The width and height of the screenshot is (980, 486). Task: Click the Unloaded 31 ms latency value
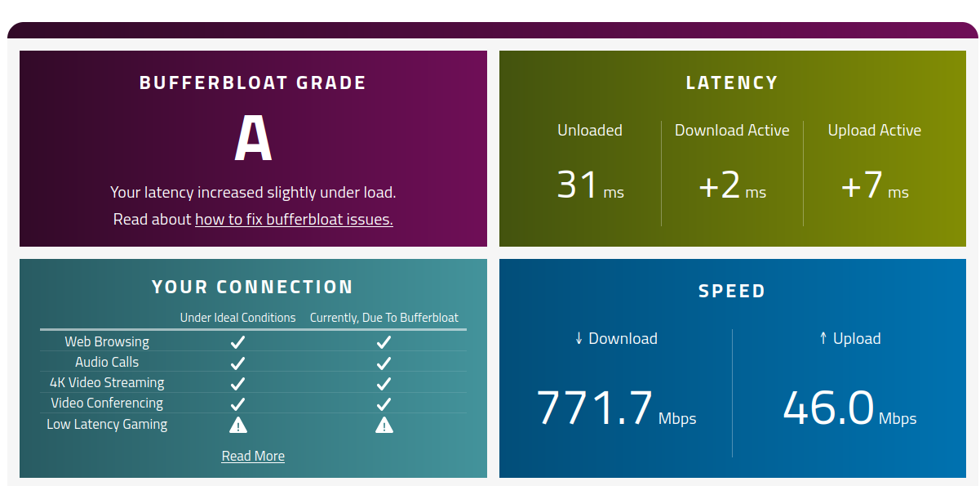590,185
